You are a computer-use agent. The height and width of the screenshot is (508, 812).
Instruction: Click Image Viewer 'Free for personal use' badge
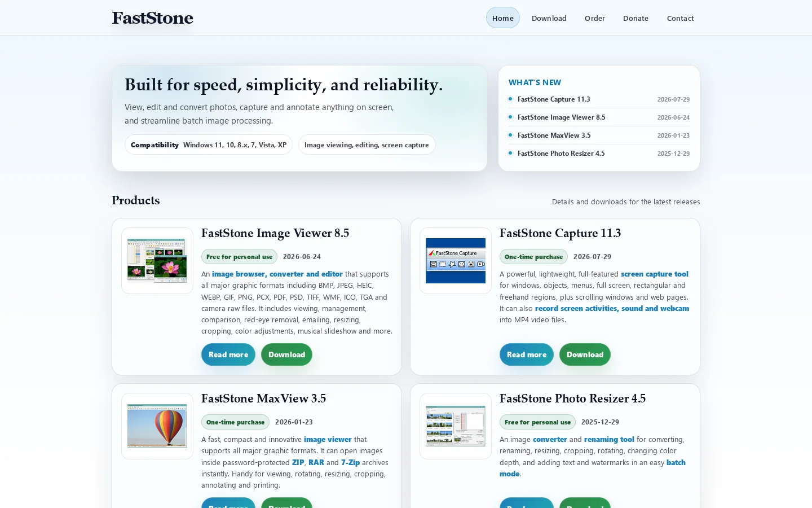[239, 257]
